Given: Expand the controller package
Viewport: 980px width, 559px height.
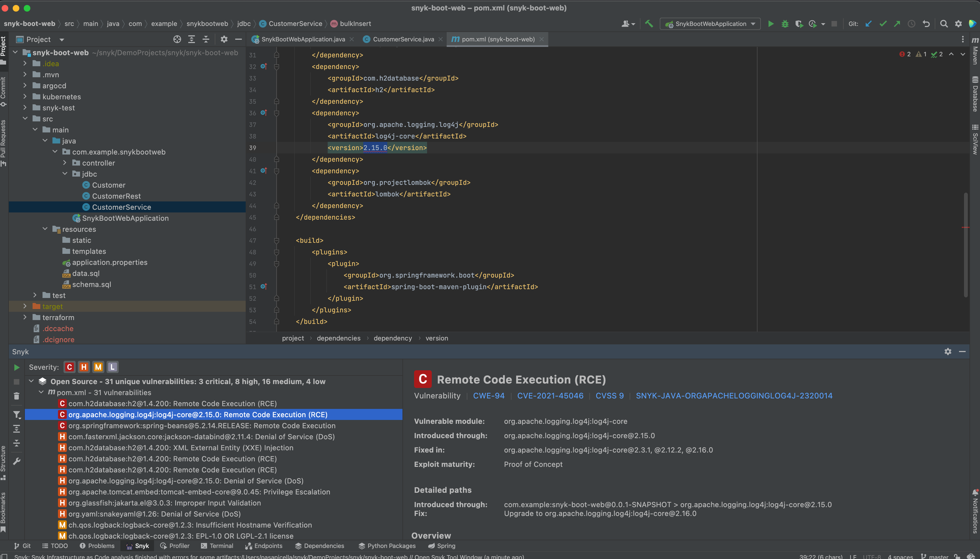Looking at the screenshot, I should [x=65, y=163].
